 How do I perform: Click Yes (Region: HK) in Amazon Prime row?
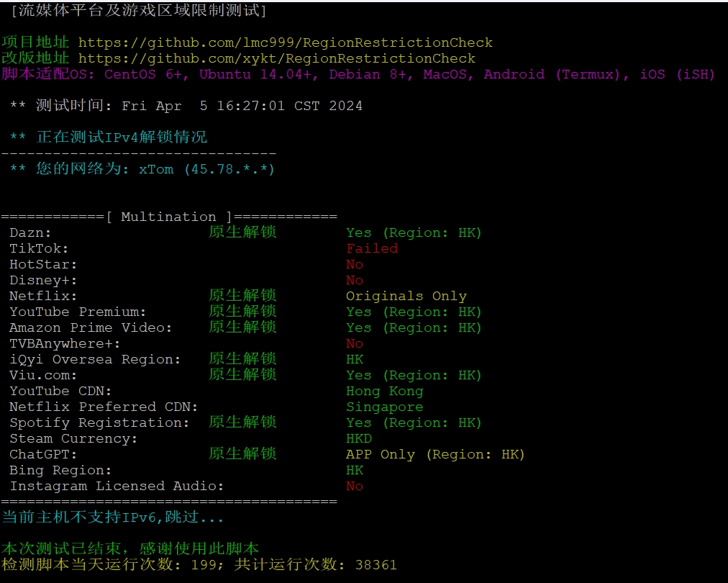414,327
